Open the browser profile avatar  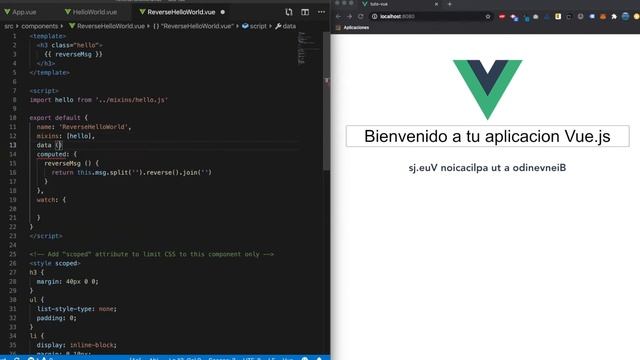point(625,16)
